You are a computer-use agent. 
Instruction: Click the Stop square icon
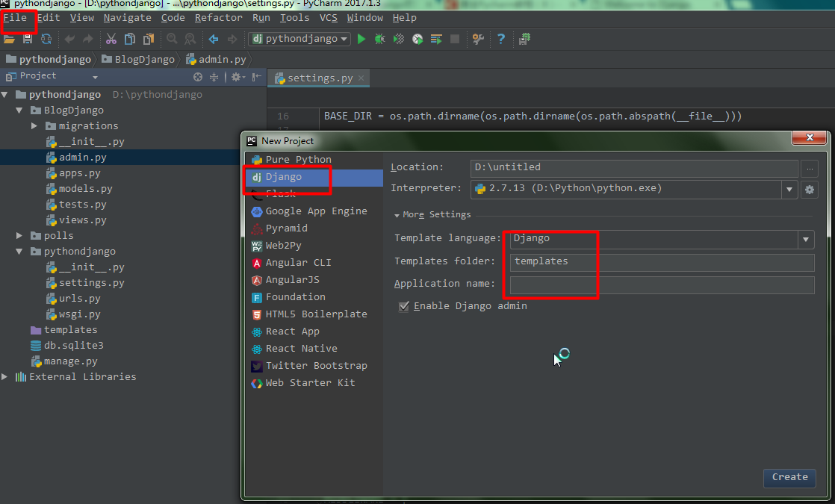pos(455,39)
